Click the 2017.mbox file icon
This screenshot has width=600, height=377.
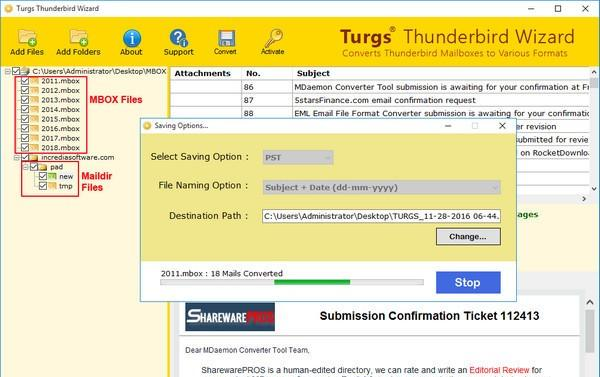pos(34,138)
